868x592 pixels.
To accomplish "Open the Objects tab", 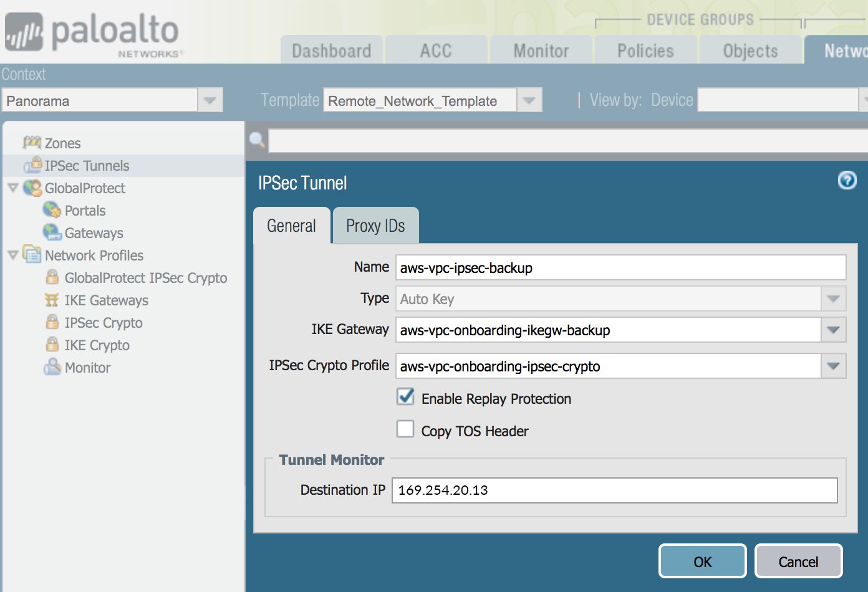I will coord(750,50).
